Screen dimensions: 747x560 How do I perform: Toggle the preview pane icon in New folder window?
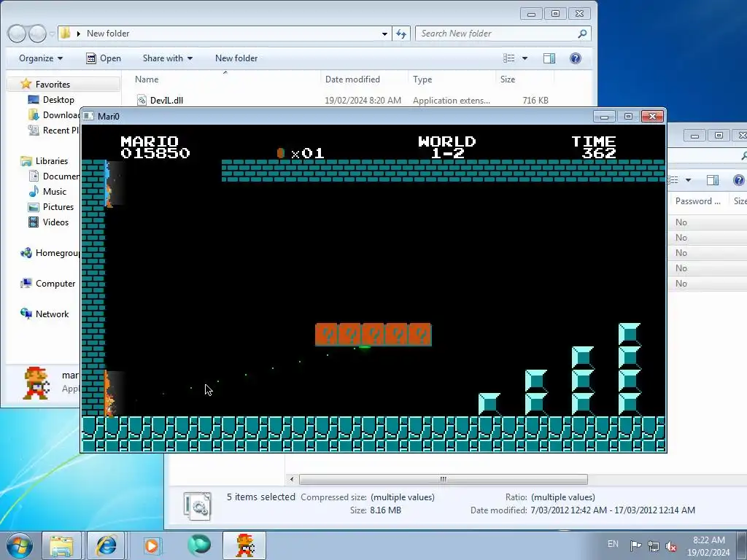pyautogui.click(x=549, y=58)
